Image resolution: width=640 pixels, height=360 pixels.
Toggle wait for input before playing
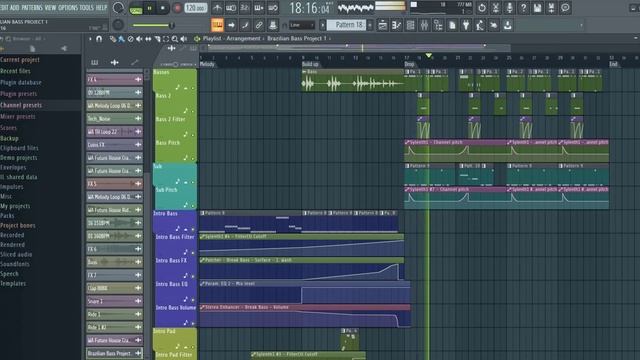point(231,8)
